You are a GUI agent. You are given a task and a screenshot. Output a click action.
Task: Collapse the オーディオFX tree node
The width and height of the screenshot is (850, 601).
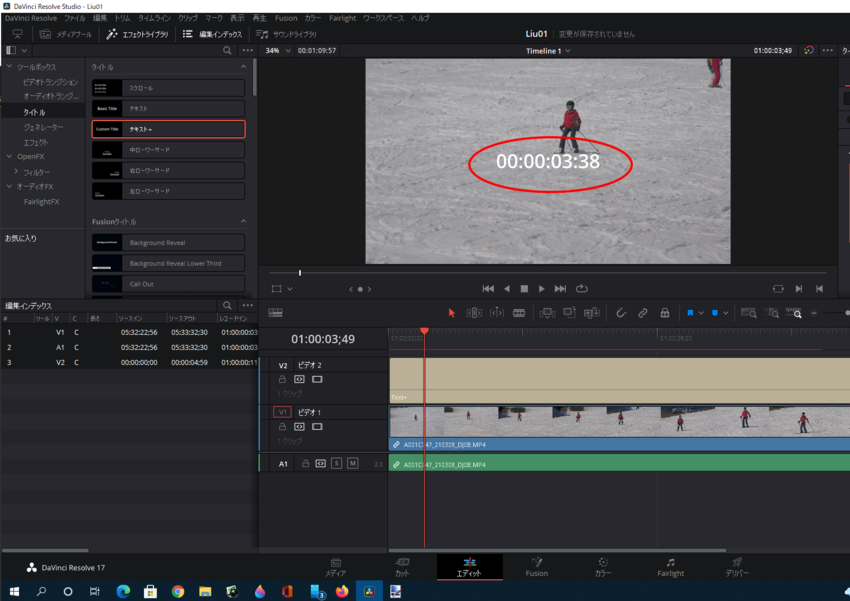(x=9, y=186)
